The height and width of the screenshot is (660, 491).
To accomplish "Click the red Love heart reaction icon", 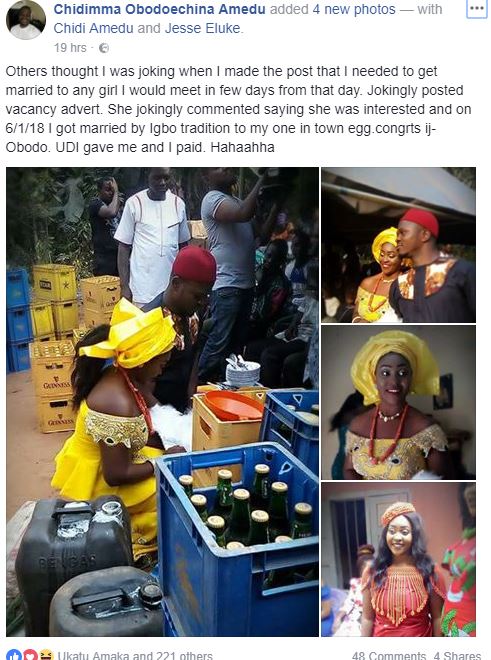I will 29,655.
